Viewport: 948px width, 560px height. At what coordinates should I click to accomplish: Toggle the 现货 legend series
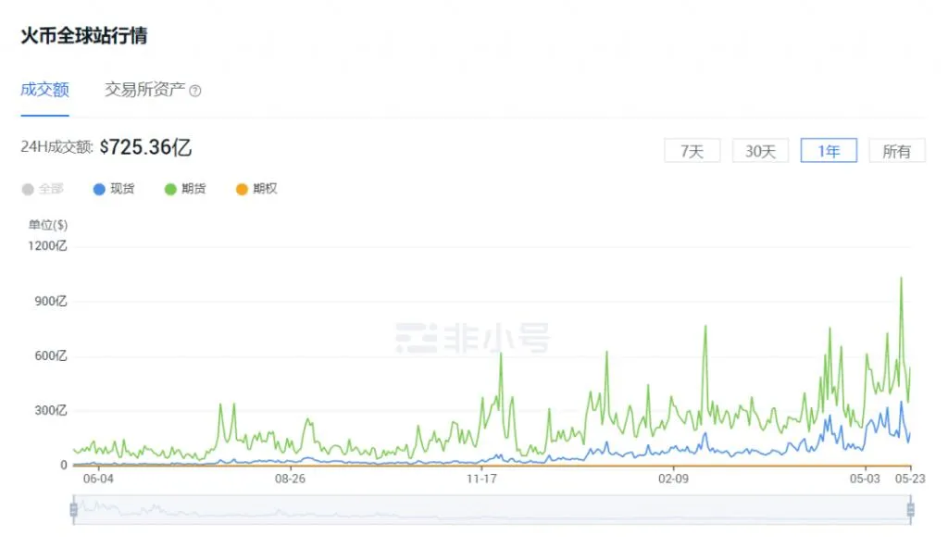(114, 189)
